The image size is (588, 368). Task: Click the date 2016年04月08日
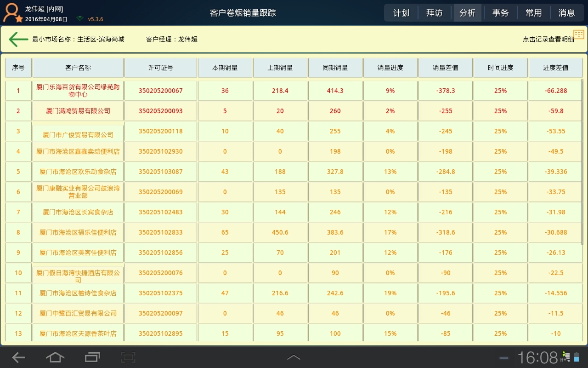tap(46, 19)
